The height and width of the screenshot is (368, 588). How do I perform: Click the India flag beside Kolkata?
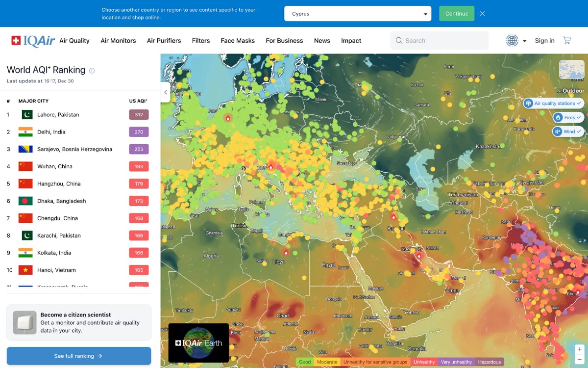pyautogui.click(x=25, y=253)
